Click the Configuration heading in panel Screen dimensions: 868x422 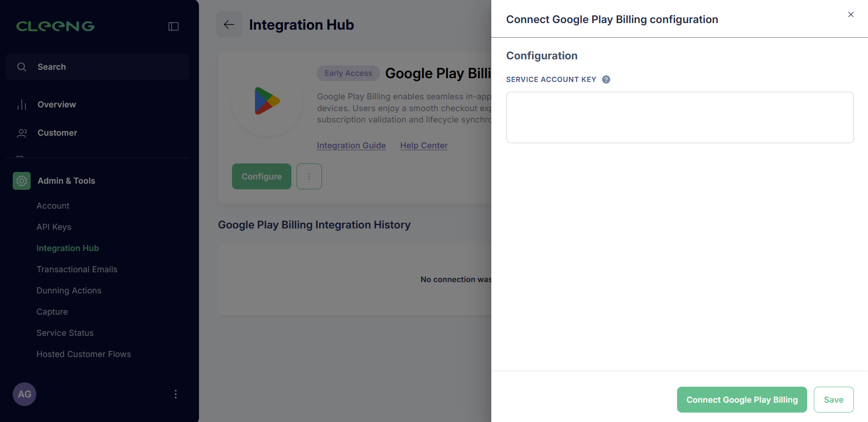tap(542, 56)
